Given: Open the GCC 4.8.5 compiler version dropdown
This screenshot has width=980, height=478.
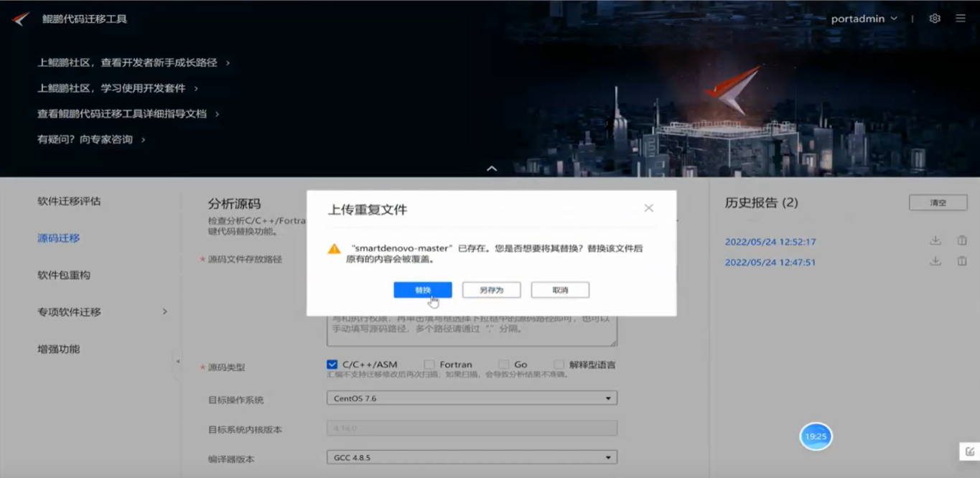Looking at the screenshot, I should point(472,457).
